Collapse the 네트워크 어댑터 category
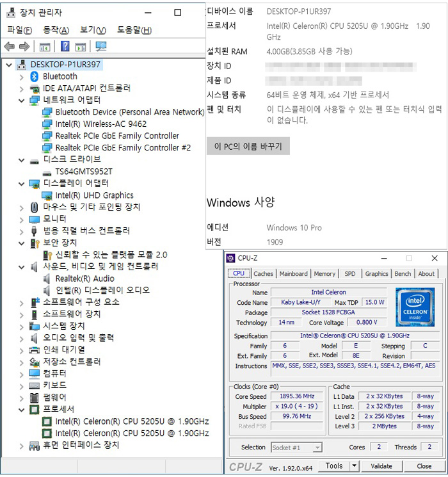This screenshot has height=477, width=448. click(21, 101)
